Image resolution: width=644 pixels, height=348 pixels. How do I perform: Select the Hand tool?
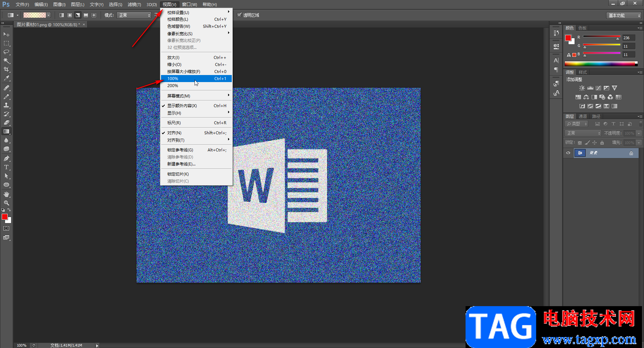coord(6,194)
